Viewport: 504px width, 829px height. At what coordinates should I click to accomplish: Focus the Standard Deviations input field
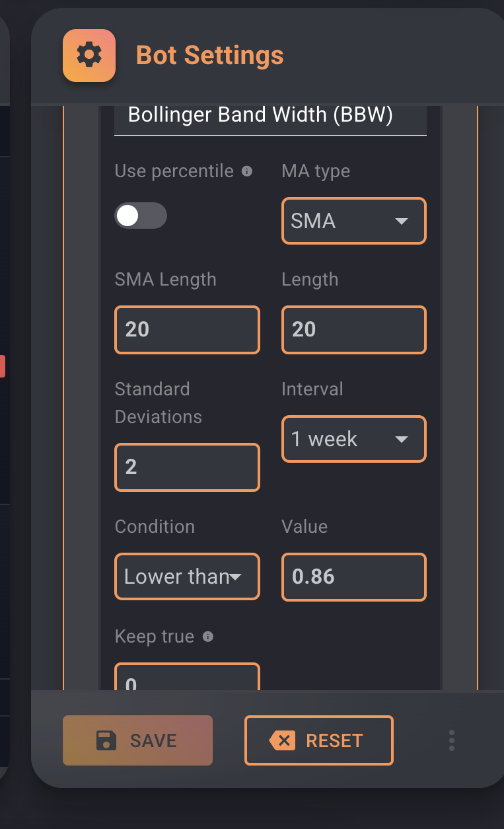187,467
